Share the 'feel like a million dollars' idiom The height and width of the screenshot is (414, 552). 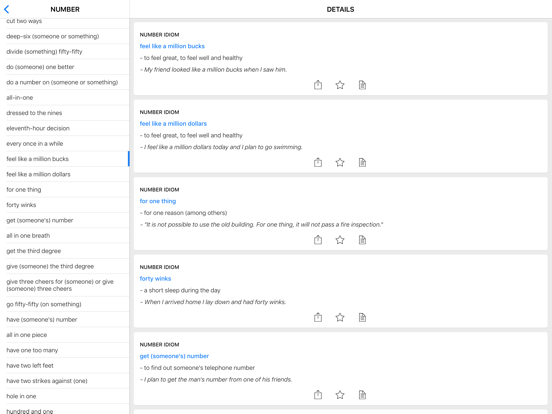point(318,162)
